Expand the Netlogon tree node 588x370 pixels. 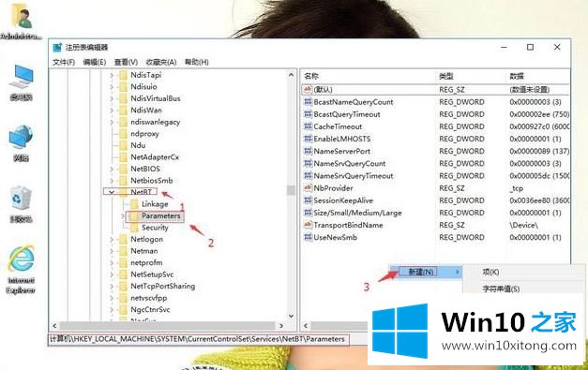(x=112, y=239)
